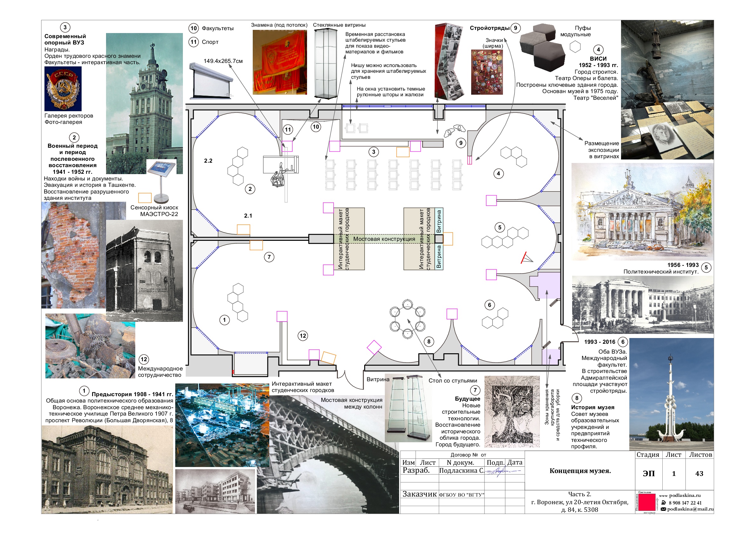Screen dimensions: 756x535
Task: Click the tall glass showcase under Стеклянные витрины
Action: (325, 63)
